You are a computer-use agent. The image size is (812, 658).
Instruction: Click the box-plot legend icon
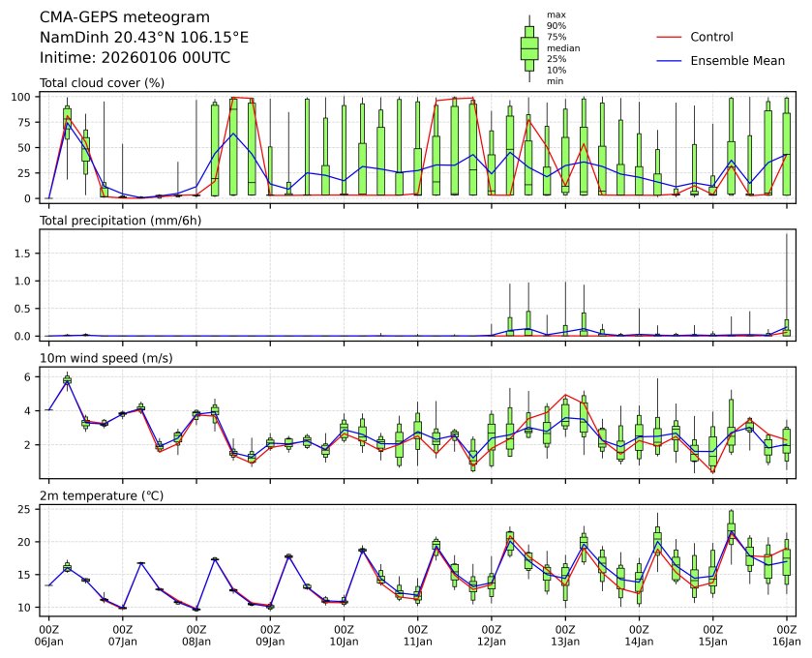point(529,48)
